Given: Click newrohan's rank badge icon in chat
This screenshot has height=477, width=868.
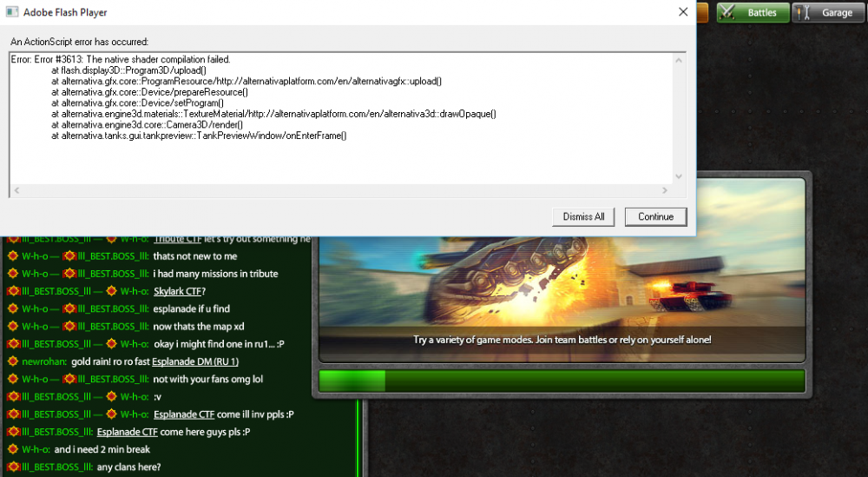Looking at the screenshot, I should pos(12,361).
